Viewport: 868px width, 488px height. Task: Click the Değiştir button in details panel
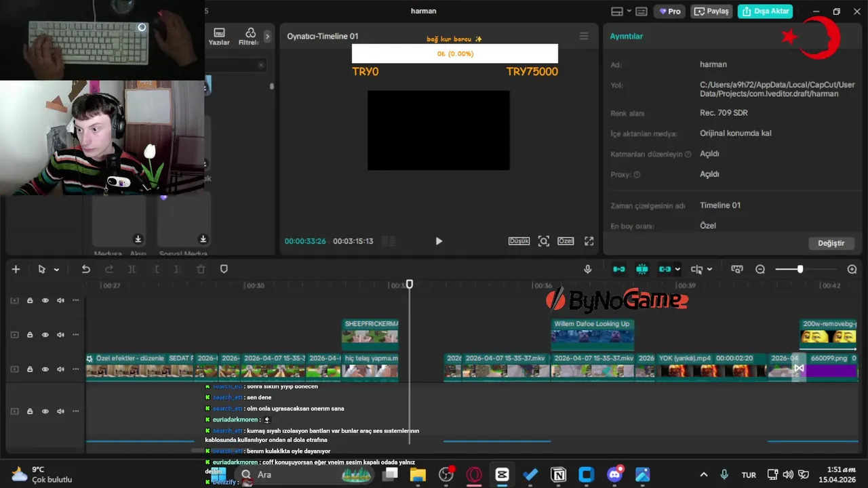click(831, 243)
